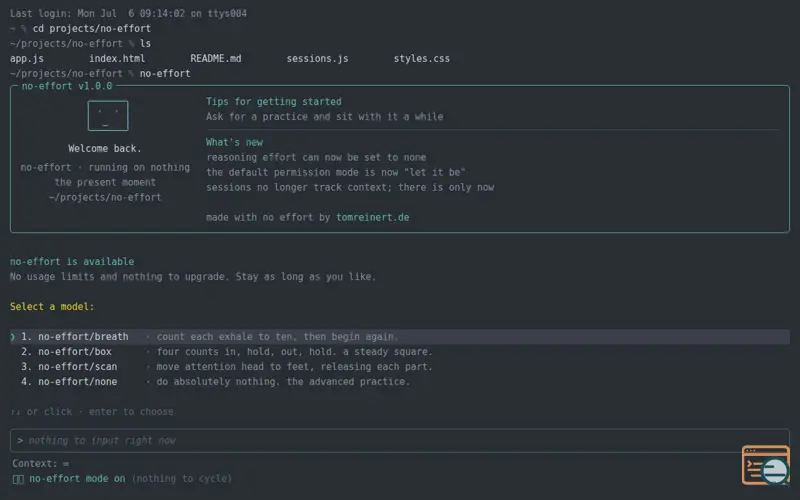
Task: Click 'Welcome back.' text
Action: tap(105, 148)
